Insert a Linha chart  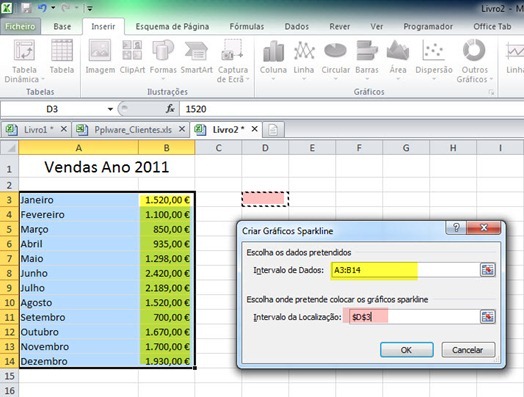click(x=304, y=59)
